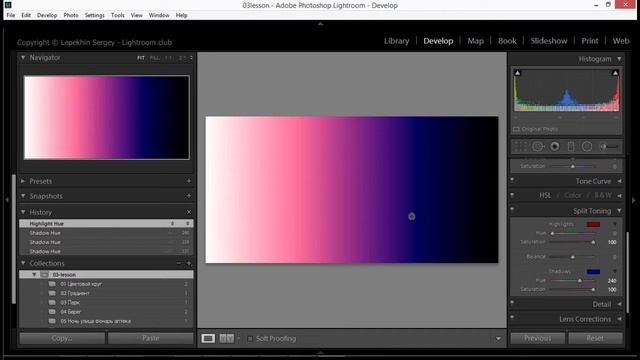Open the blue Shadows color swatch
This screenshot has height=360, width=640.
click(x=593, y=271)
